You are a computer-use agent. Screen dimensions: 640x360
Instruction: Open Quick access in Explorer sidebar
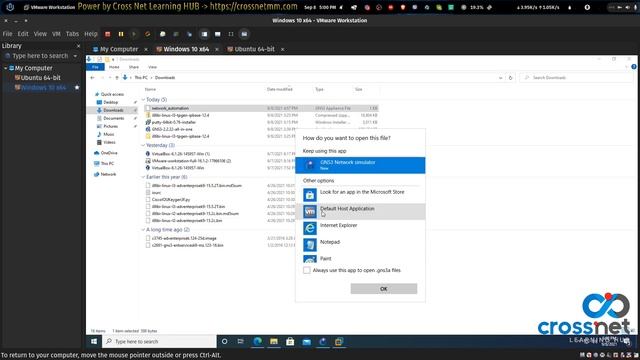112,94
